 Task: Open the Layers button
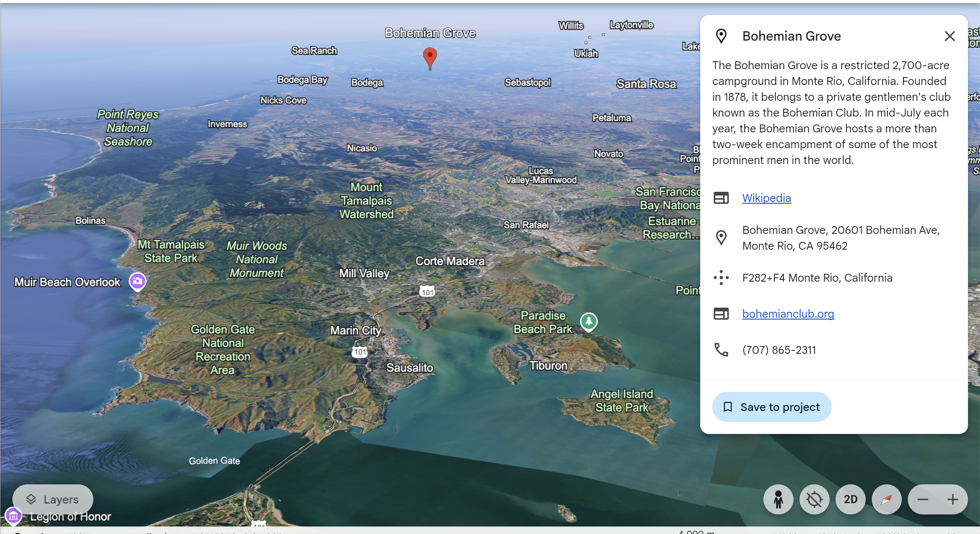click(x=53, y=499)
